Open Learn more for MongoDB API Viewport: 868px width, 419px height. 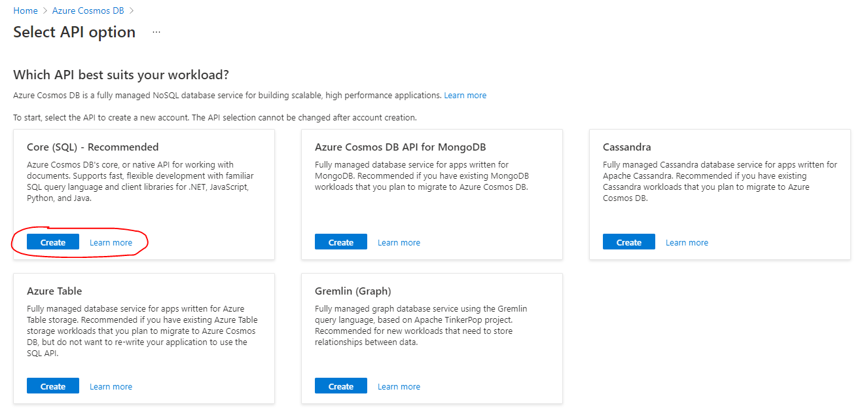399,242
